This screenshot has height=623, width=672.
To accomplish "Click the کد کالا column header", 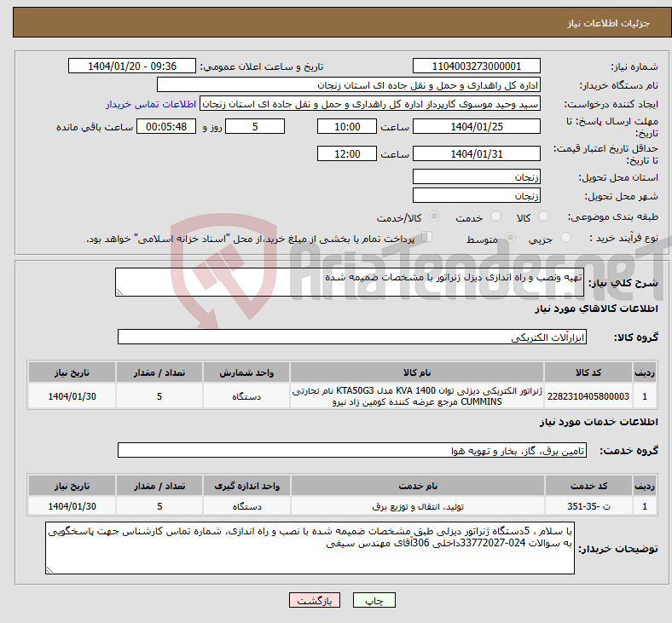I will coord(588,372).
